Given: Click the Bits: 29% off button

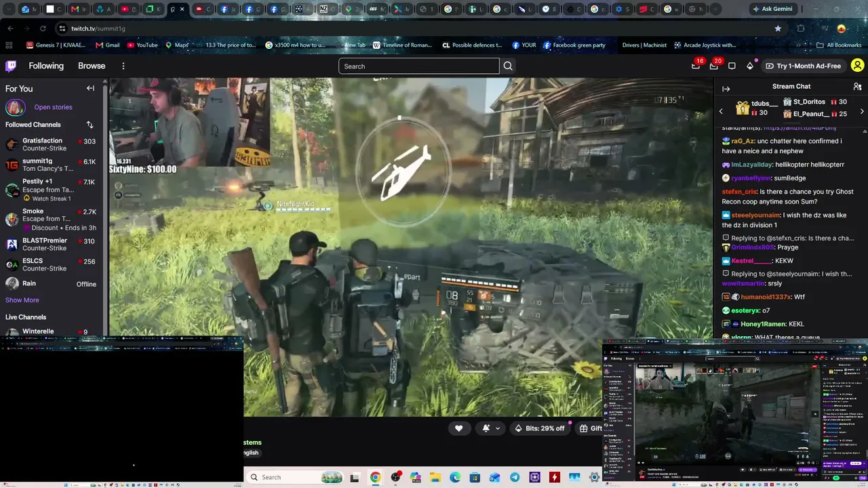Looking at the screenshot, I should click(x=539, y=428).
